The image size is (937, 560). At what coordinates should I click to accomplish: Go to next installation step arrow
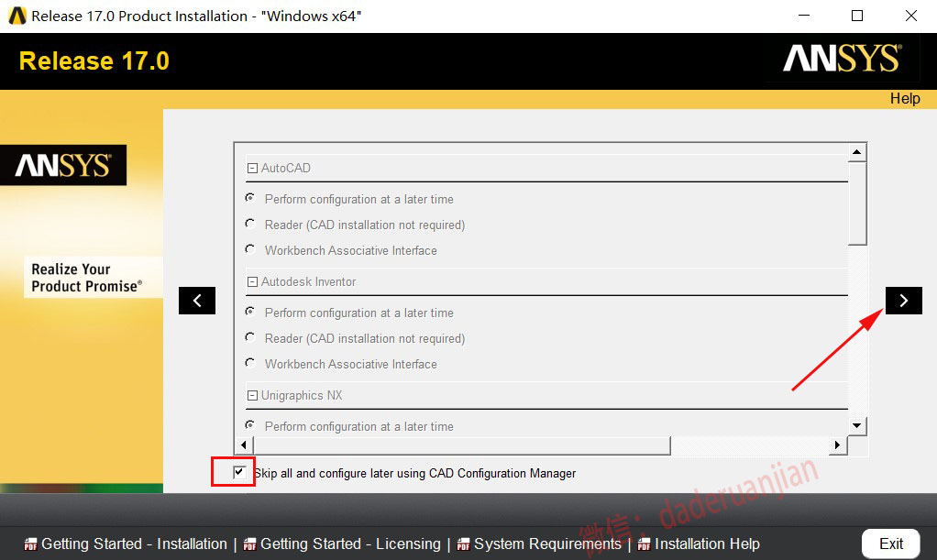tap(903, 300)
